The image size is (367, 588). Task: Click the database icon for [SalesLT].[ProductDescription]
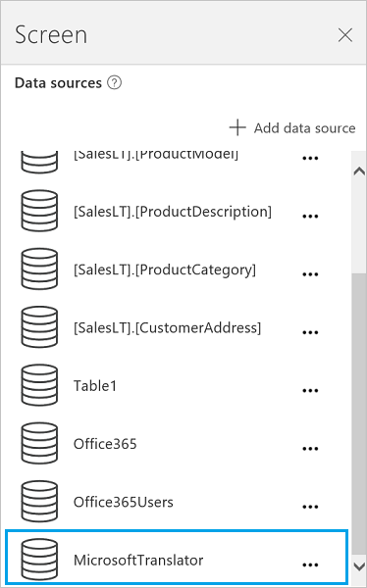coord(39,211)
